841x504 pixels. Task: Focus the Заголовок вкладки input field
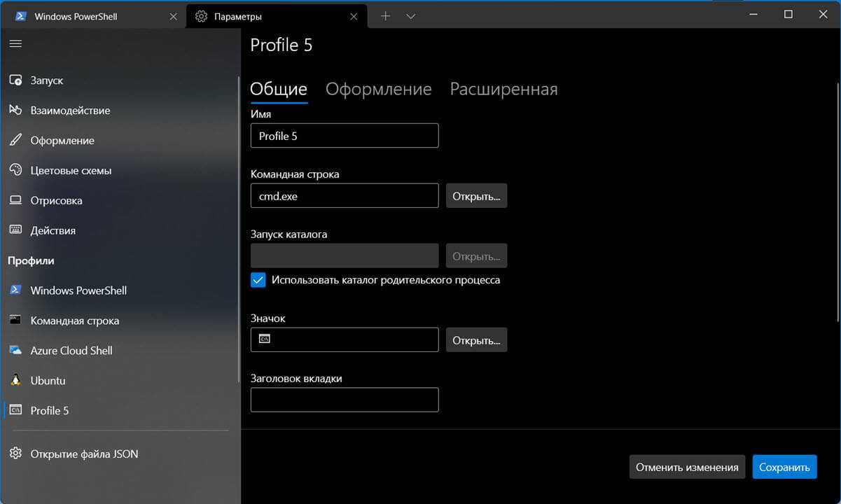[x=345, y=400]
